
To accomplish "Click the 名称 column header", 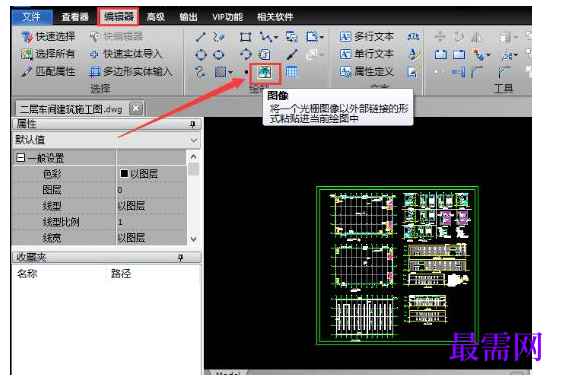I will click(x=27, y=274).
